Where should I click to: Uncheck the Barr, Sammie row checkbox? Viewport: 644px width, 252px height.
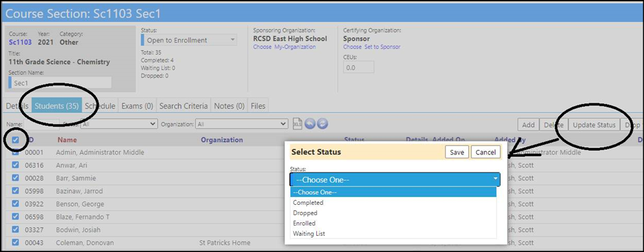point(16,178)
